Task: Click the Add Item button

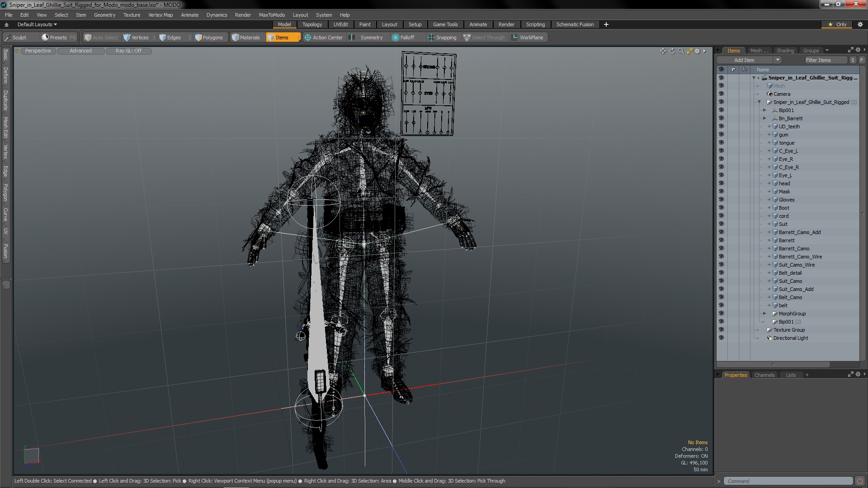Action: (x=744, y=60)
